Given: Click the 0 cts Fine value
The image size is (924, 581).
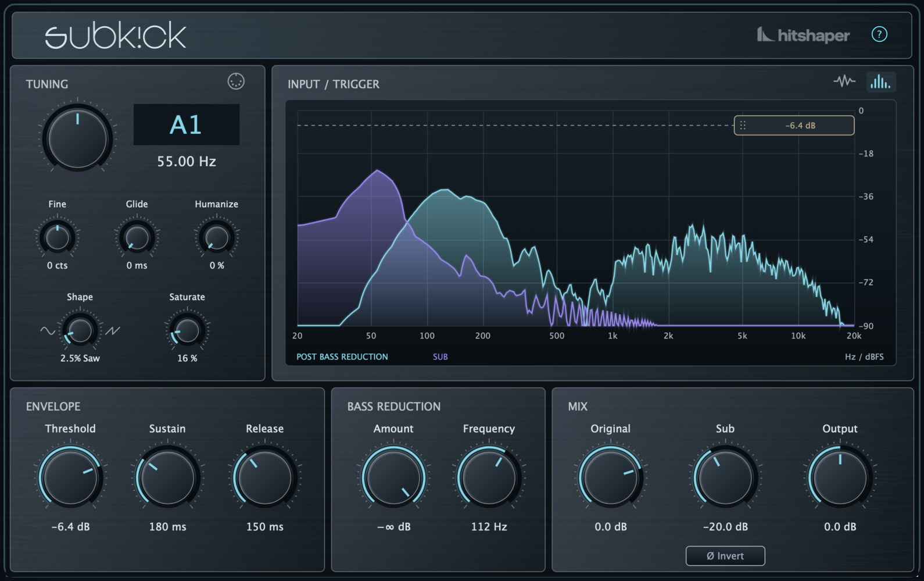Looking at the screenshot, I should pyautogui.click(x=57, y=265).
